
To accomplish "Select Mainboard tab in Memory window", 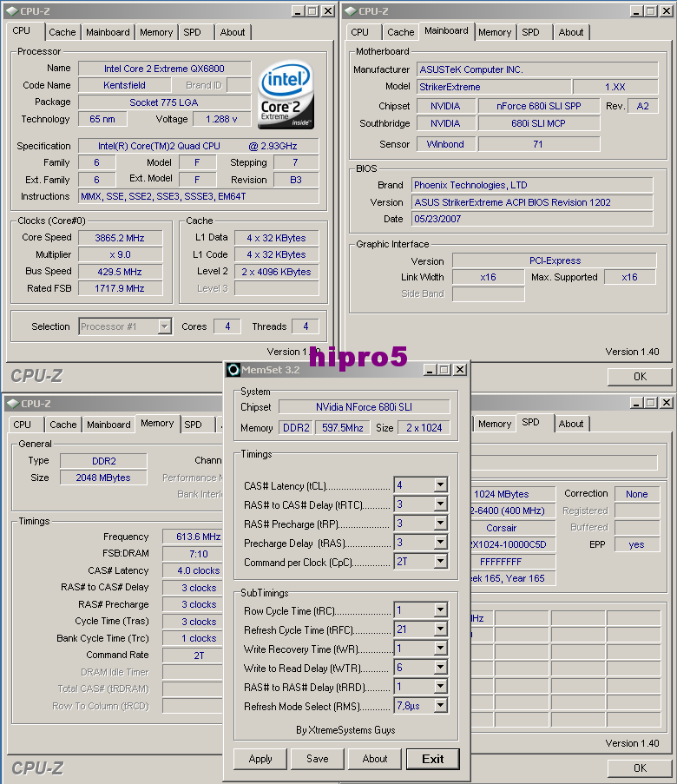I will [108, 425].
